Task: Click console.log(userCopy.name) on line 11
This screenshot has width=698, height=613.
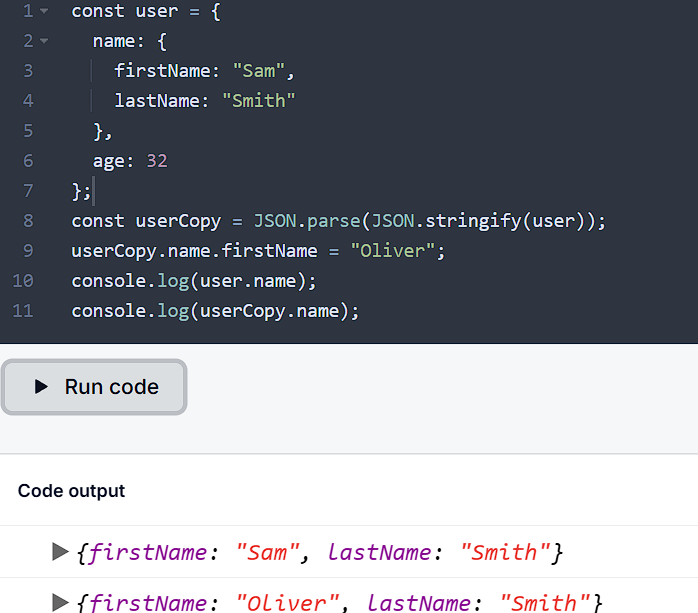Action: click(x=215, y=311)
